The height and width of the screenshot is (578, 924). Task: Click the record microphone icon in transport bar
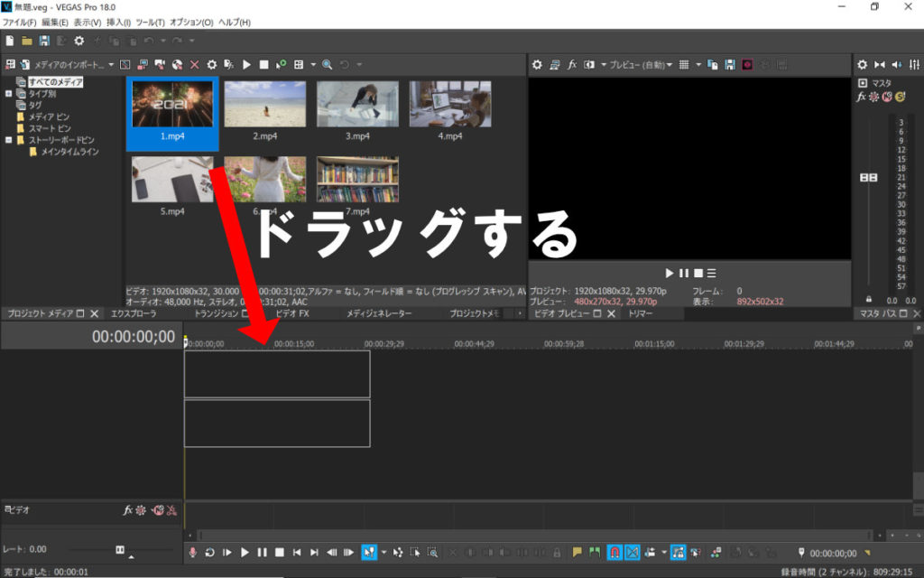(x=192, y=552)
